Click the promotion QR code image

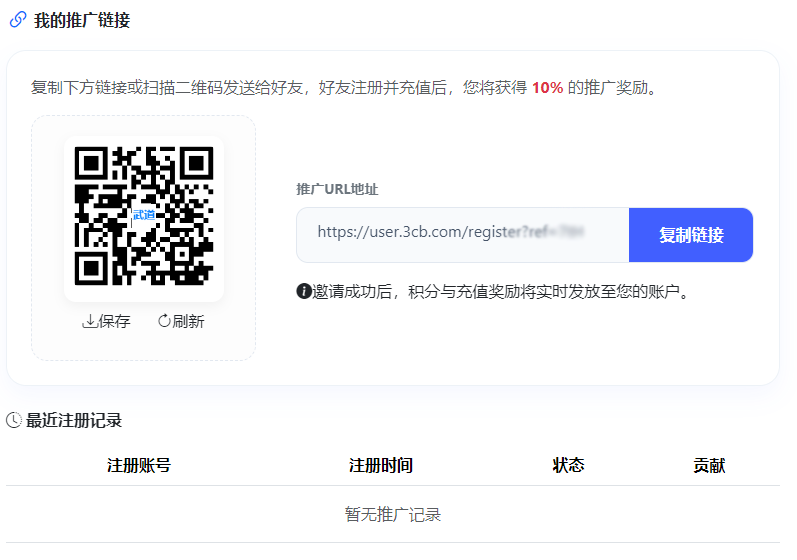(143, 214)
